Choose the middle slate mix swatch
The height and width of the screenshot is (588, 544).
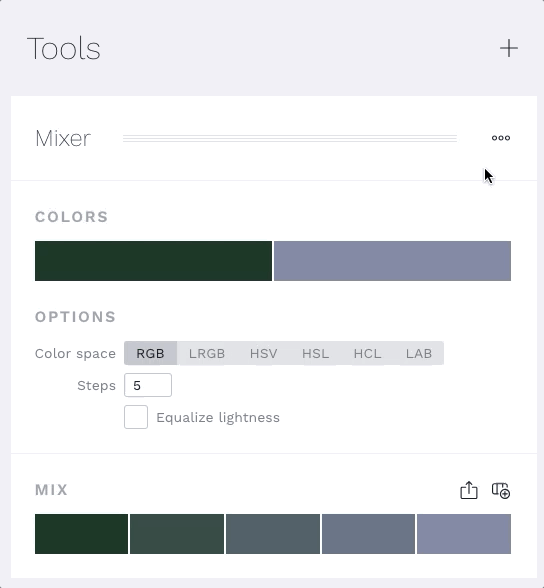pos(273,534)
